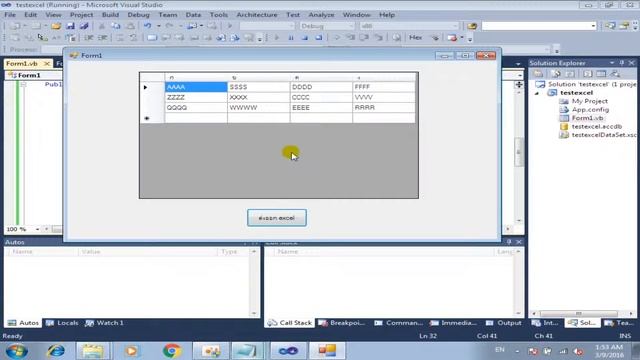The height and width of the screenshot is (360, 640).
Task: Open the editor zoom 100 % dropdown
Action: coord(37,229)
